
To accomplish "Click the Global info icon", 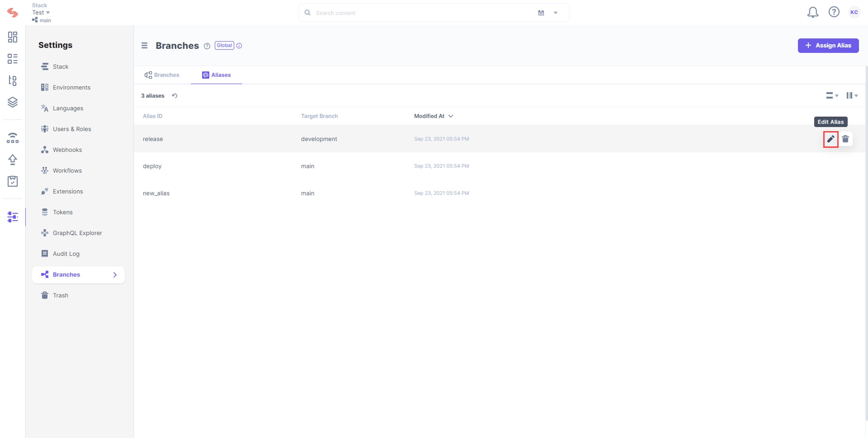I will [239, 45].
